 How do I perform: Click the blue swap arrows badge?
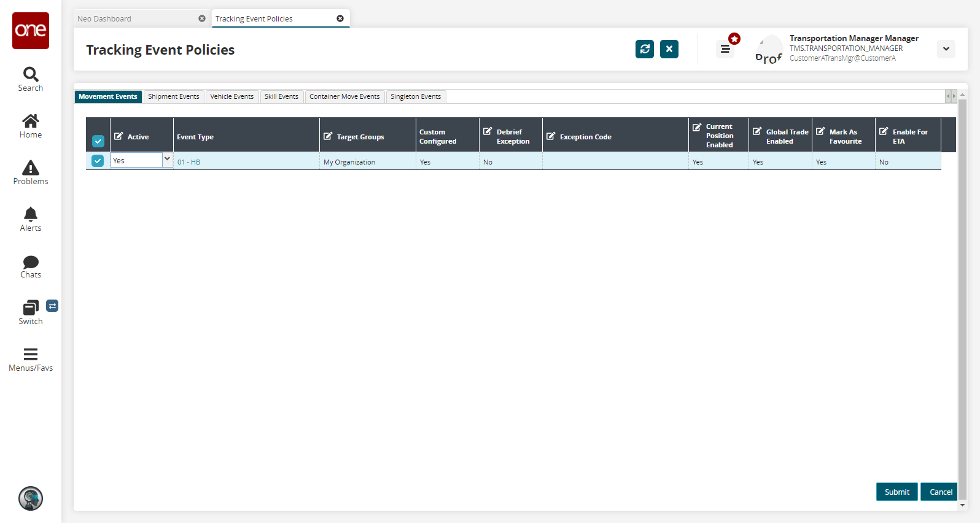[52, 306]
